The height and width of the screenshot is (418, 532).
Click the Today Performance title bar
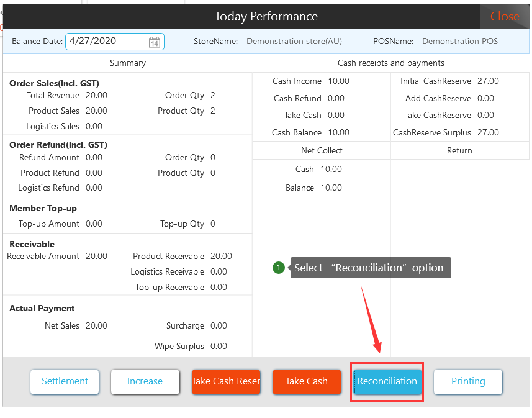click(x=266, y=17)
